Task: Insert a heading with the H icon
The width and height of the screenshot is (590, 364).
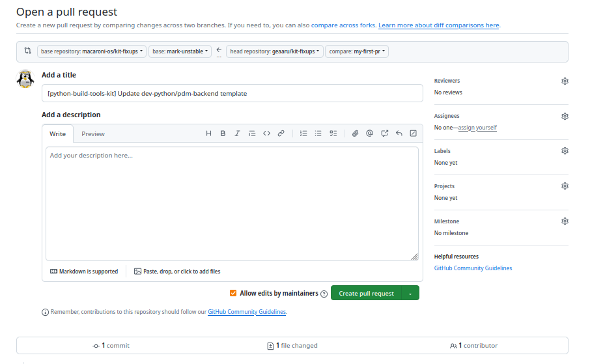Action: pyautogui.click(x=208, y=133)
